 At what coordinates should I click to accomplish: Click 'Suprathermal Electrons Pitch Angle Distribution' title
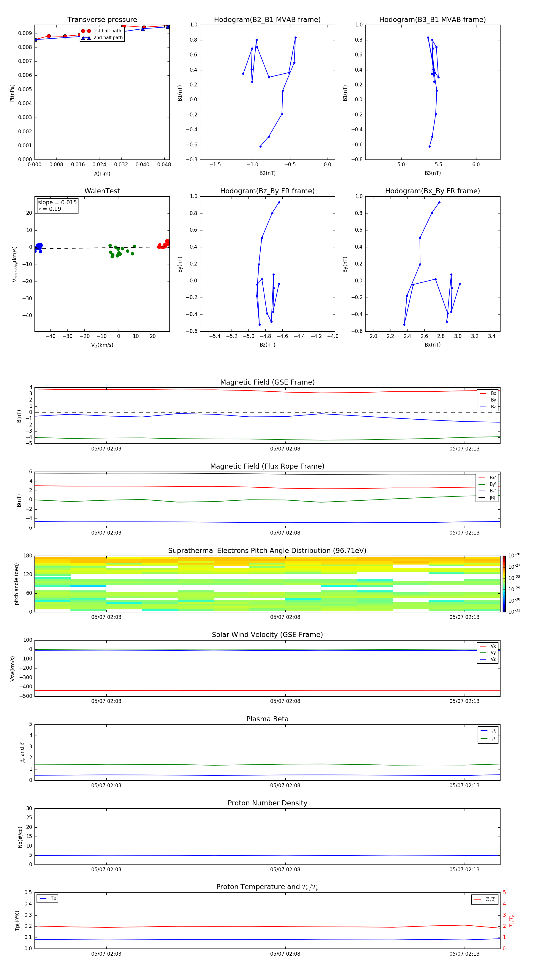267,551
